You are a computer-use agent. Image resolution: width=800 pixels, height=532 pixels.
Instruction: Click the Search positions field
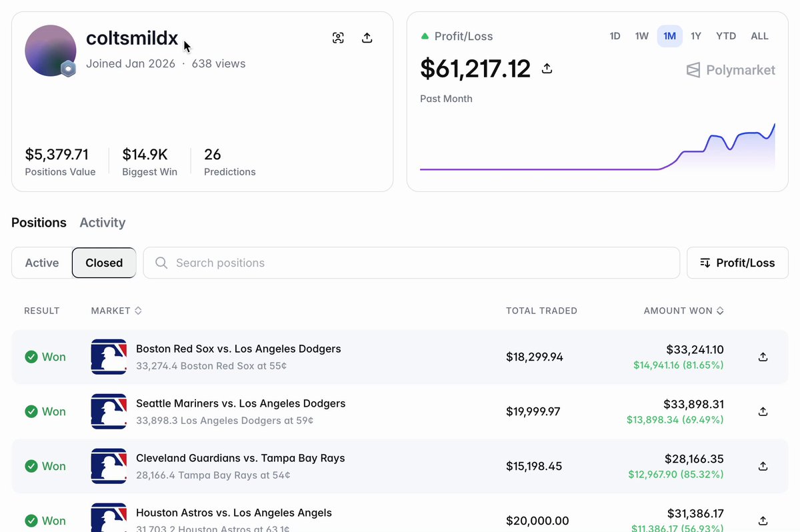411,263
